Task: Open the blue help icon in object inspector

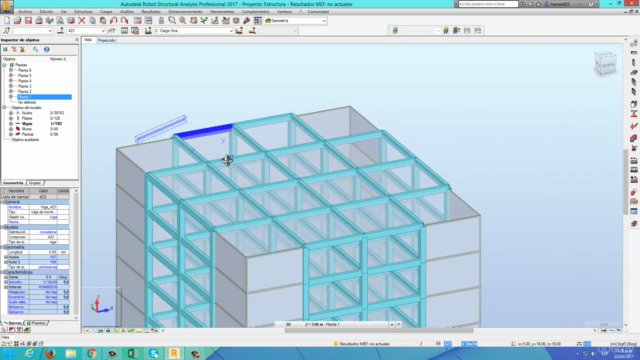Action: tap(47, 49)
